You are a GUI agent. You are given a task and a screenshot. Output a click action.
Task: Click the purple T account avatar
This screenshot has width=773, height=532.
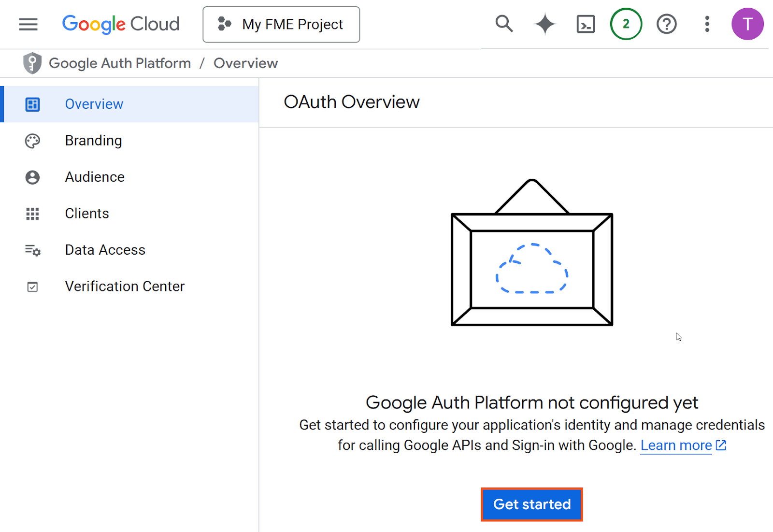pyautogui.click(x=747, y=24)
